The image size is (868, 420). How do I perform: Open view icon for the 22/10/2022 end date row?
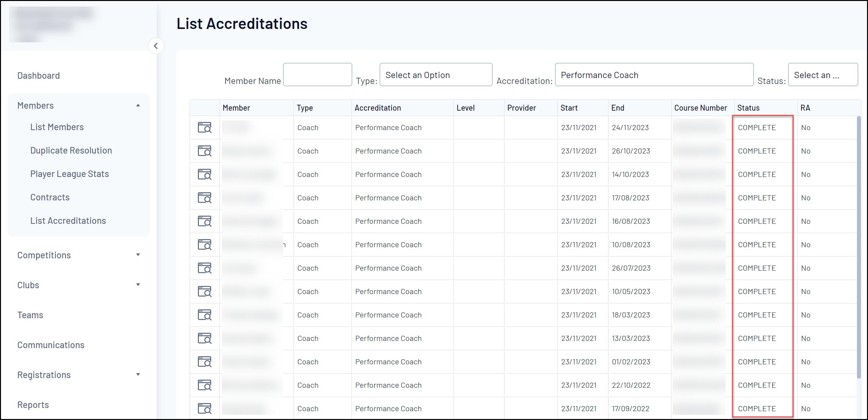pos(204,385)
